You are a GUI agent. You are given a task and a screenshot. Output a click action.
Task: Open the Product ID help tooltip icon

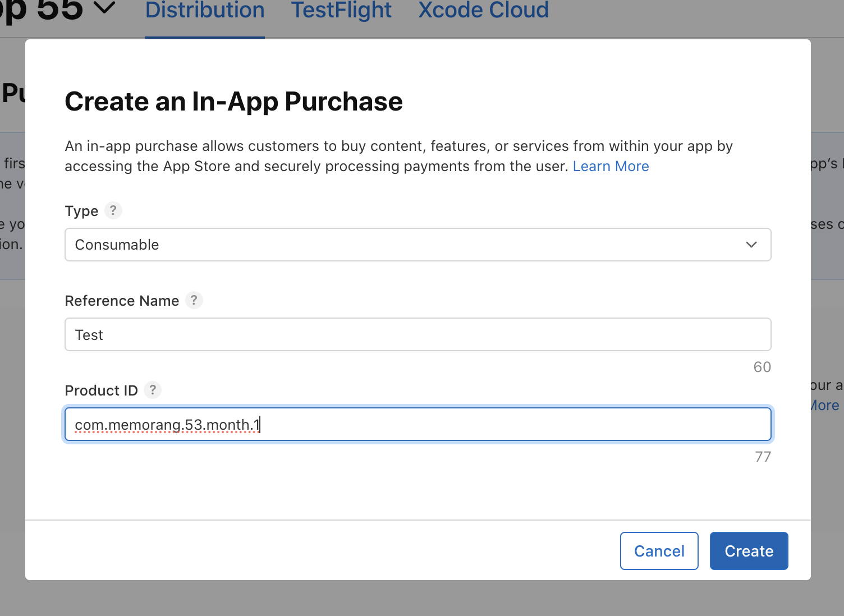(153, 390)
